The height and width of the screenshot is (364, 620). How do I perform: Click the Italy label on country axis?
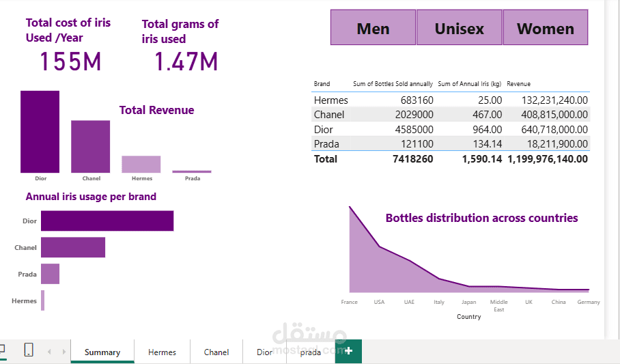pos(439,302)
